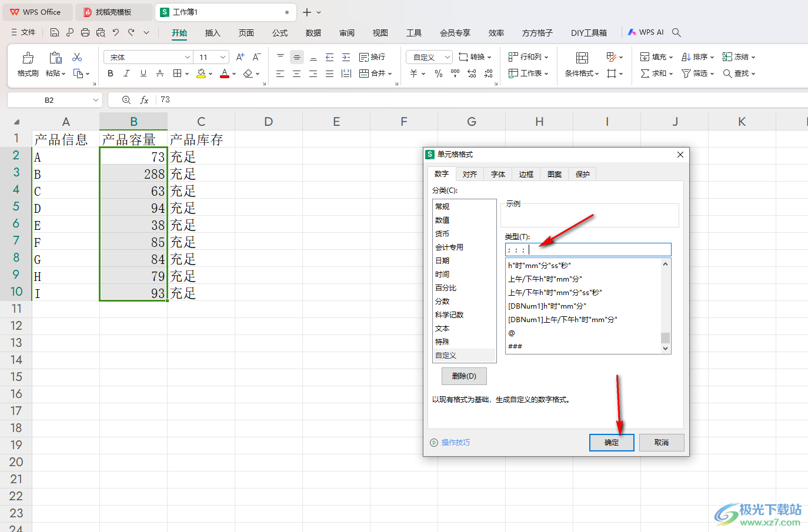Open the font size dropdown
808x532 pixels.
[x=223, y=57]
